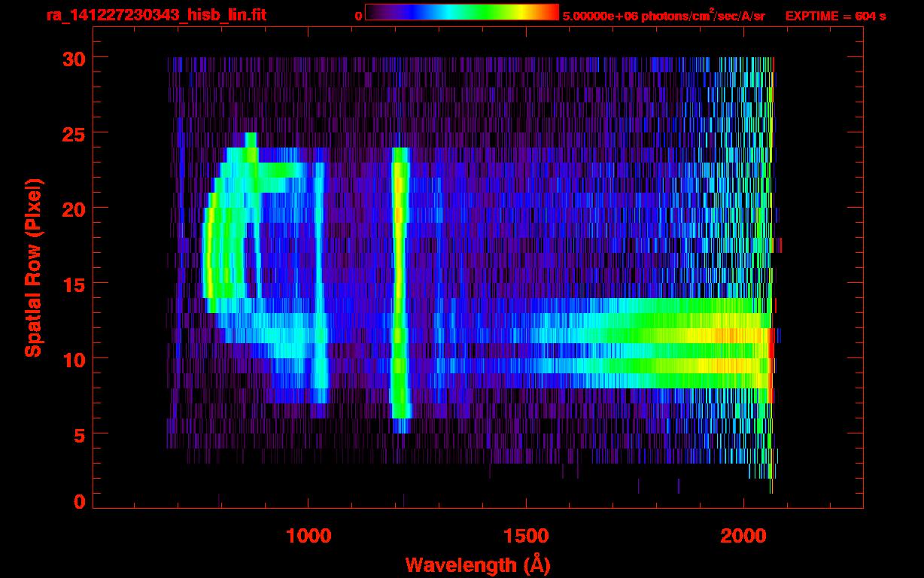
Task: Click the color bar minimum value 0
Action: click(358, 16)
